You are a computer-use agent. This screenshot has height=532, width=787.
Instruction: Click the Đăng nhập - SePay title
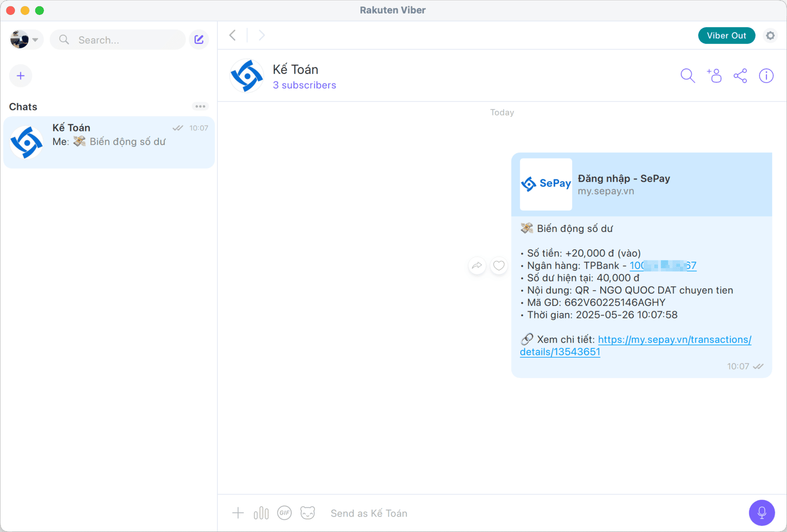click(624, 179)
